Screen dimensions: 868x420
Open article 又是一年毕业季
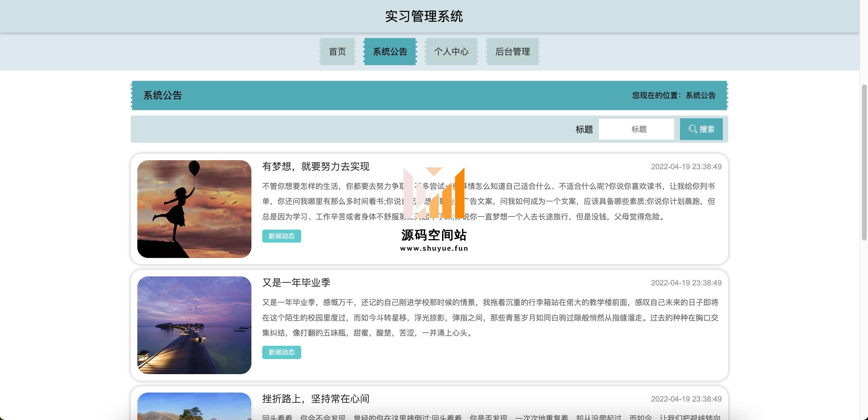(x=296, y=283)
